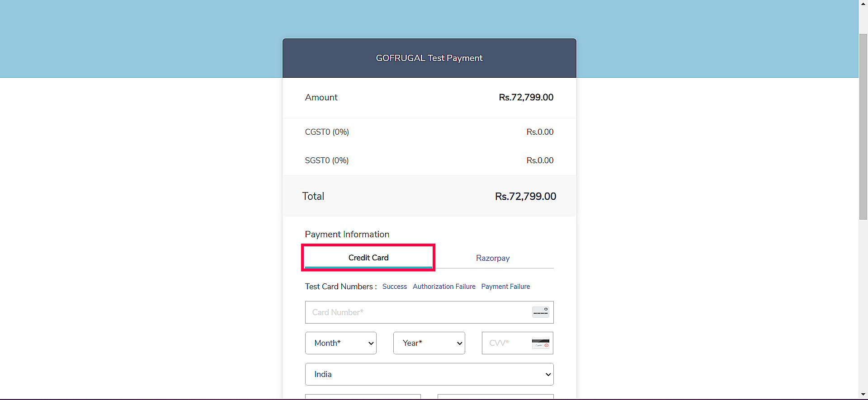
Task: Click the CGST0 (0%) tax label
Action: [x=327, y=132]
